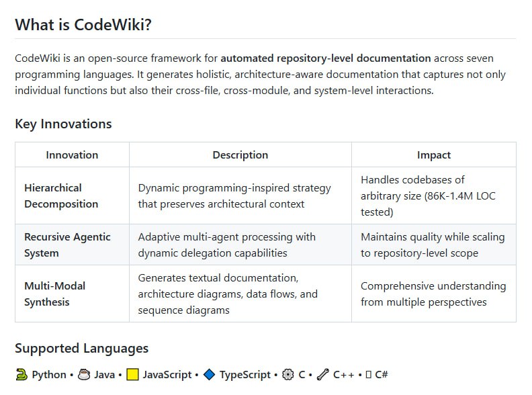This screenshot has width=532, height=395.
Task: Click the Python snake icon
Action: 21,374
